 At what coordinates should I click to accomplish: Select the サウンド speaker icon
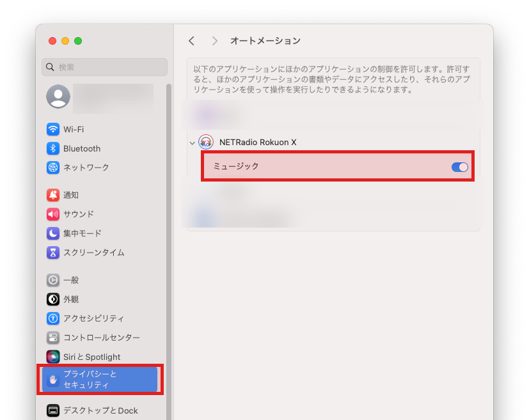click(53, 214)
